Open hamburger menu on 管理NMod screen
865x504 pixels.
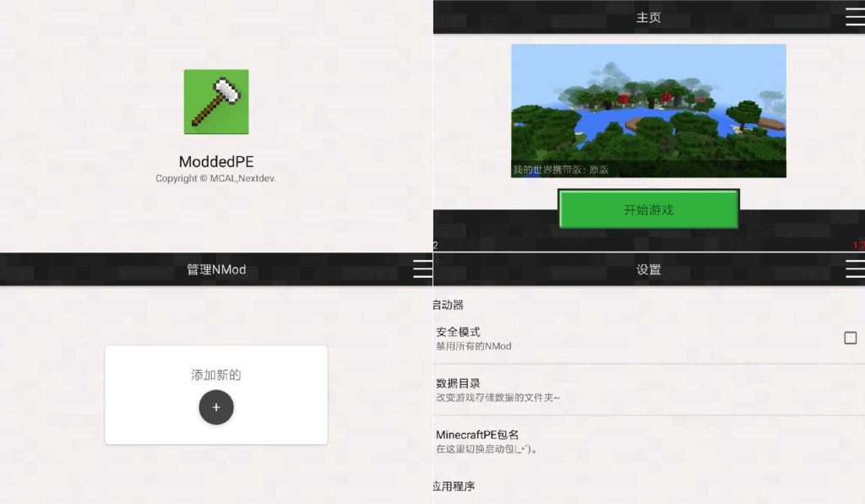click(422, 269)
